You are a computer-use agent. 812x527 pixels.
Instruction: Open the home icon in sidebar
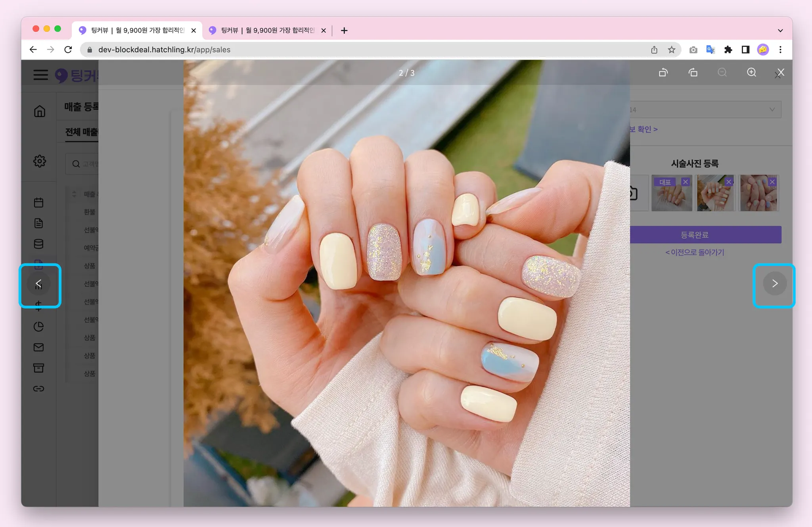[x=39, y=111]
